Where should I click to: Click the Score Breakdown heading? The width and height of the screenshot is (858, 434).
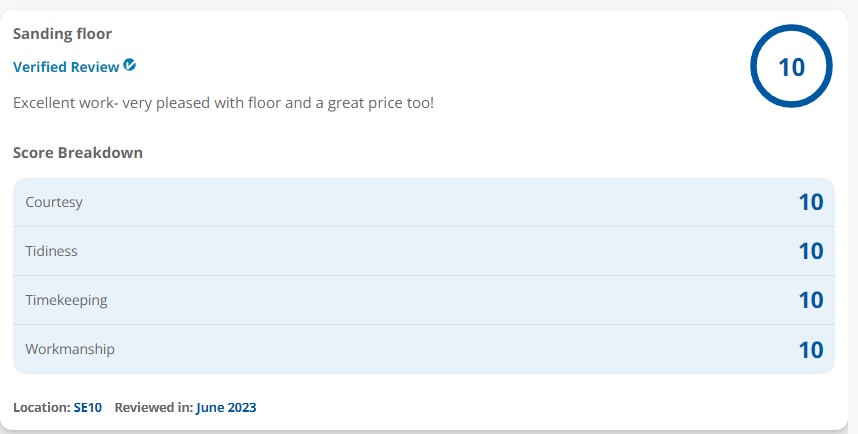tap(77, 153)
